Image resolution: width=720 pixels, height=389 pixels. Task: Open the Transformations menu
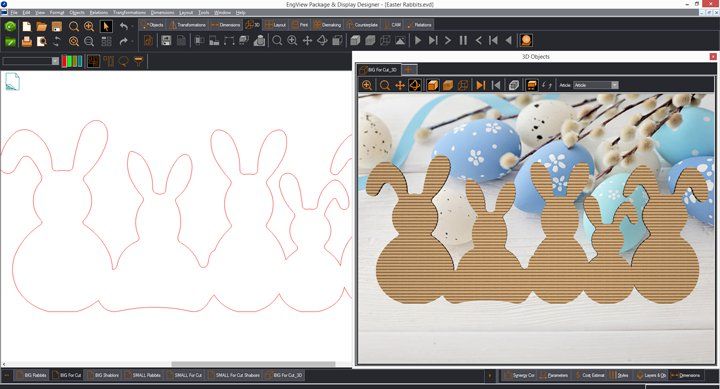(x=129, y=12)
